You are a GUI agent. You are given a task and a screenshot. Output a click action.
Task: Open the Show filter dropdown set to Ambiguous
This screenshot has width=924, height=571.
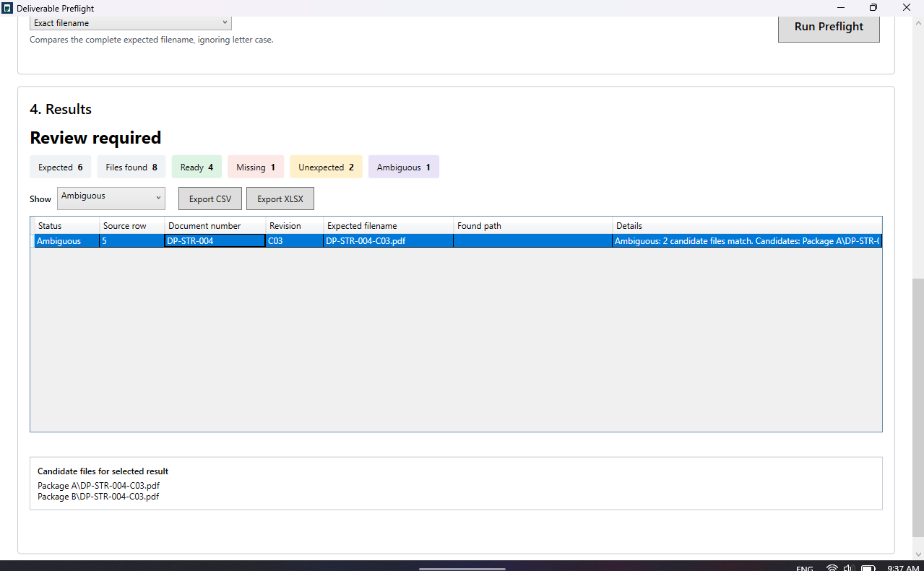point(111,198)
